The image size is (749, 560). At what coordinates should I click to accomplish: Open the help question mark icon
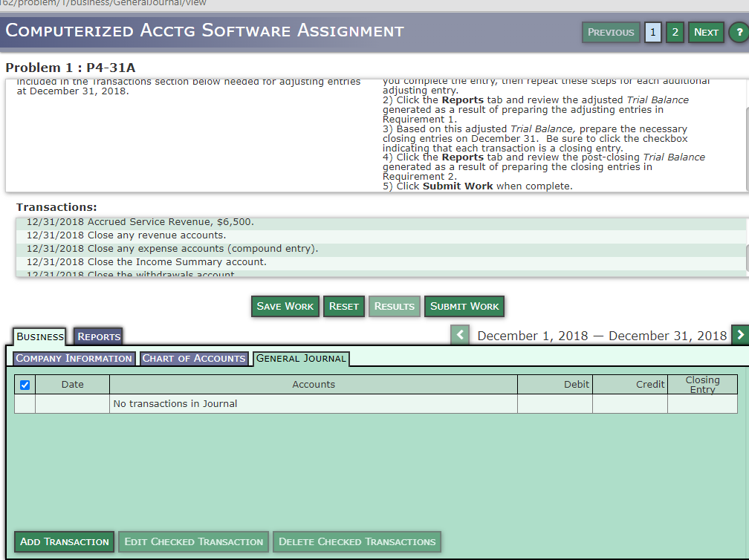coord(739,32)
